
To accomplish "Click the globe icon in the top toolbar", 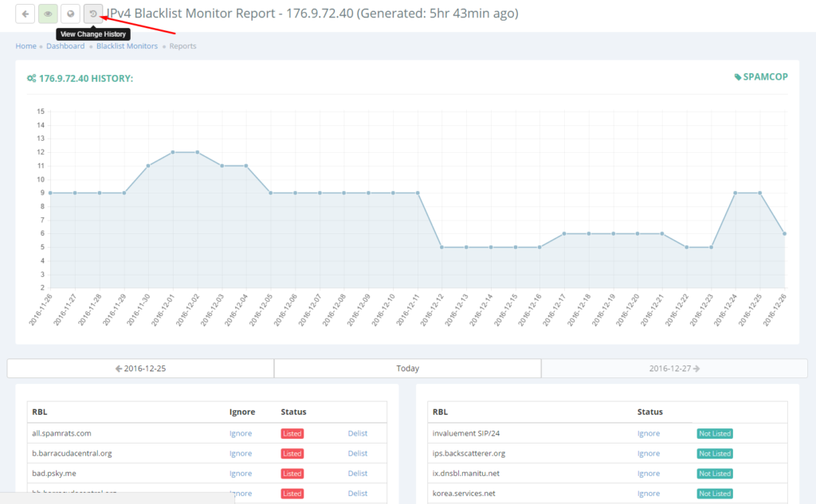I will click(70, 14).
